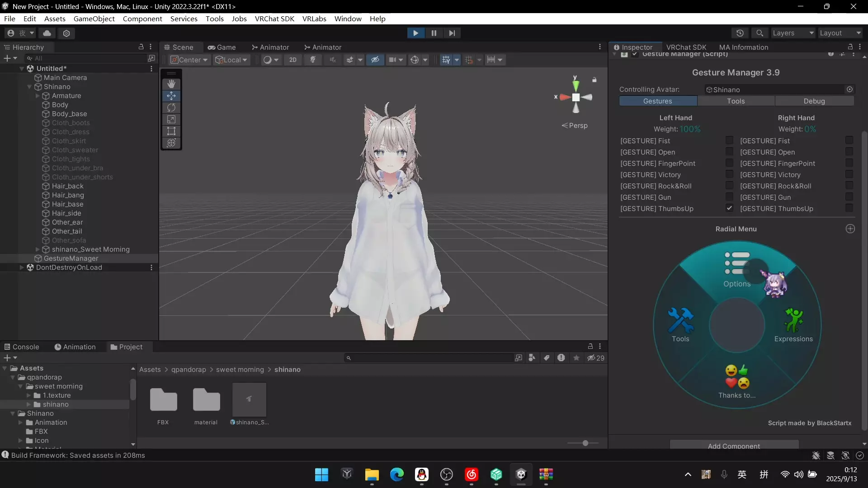This screenshot has height=488, width=868.
Task: Open the Layers dropdown
Action: point(793,33)
